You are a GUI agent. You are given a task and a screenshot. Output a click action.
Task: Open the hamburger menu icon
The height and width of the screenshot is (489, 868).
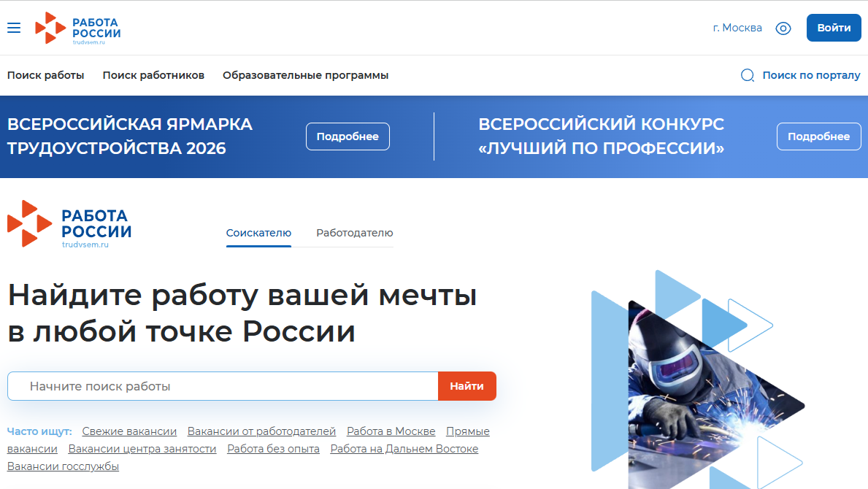pyautogui.click(x=14, y=28)
